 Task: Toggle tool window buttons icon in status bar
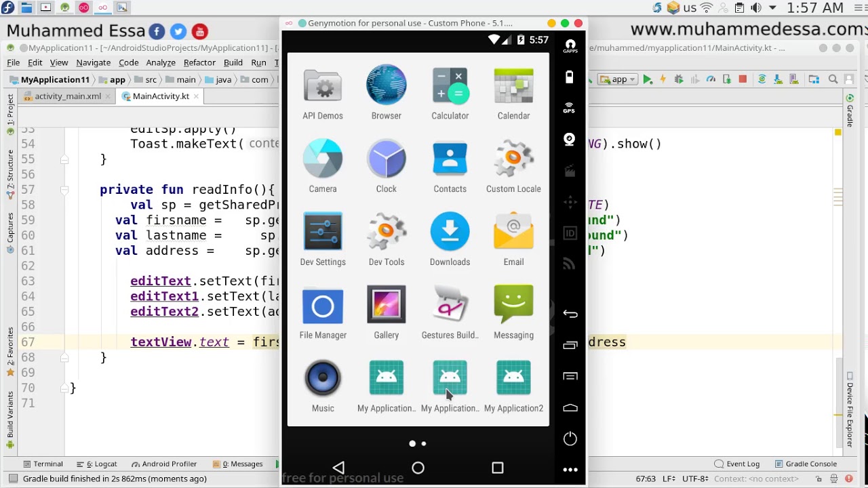[13, 479]
